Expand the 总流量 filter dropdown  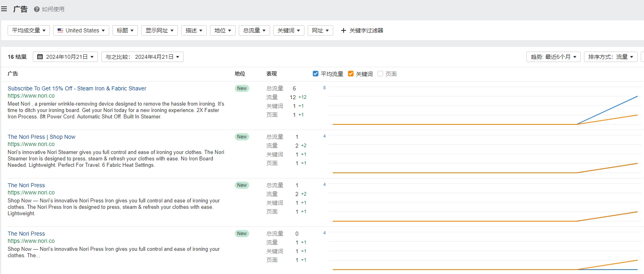pyautogui.click(x=254, y=30)
